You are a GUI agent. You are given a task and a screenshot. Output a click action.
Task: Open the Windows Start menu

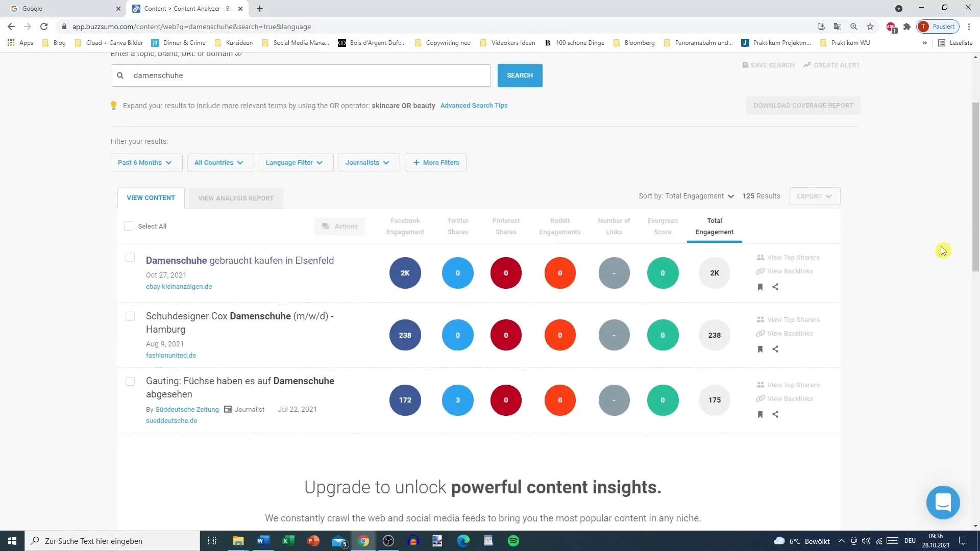[12, 541]
